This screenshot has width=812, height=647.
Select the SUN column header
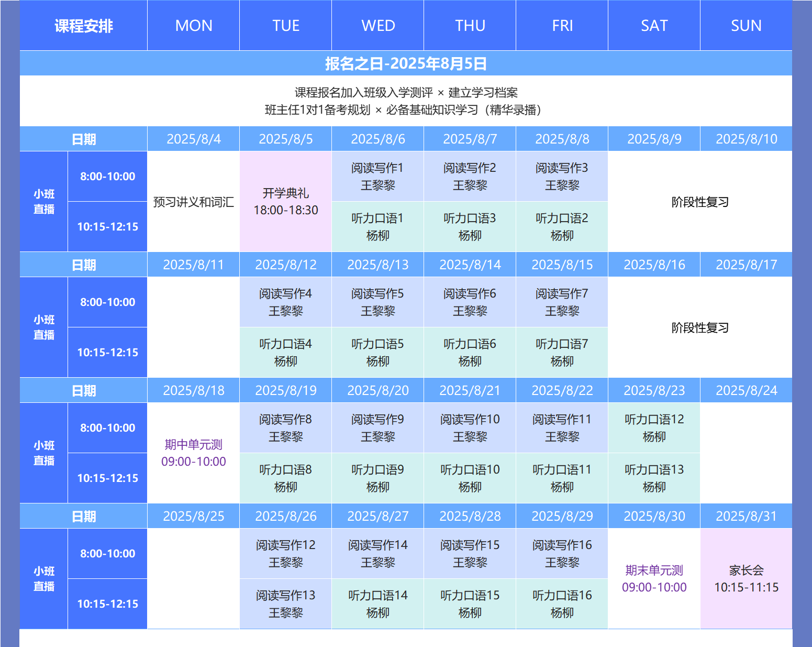746,26
